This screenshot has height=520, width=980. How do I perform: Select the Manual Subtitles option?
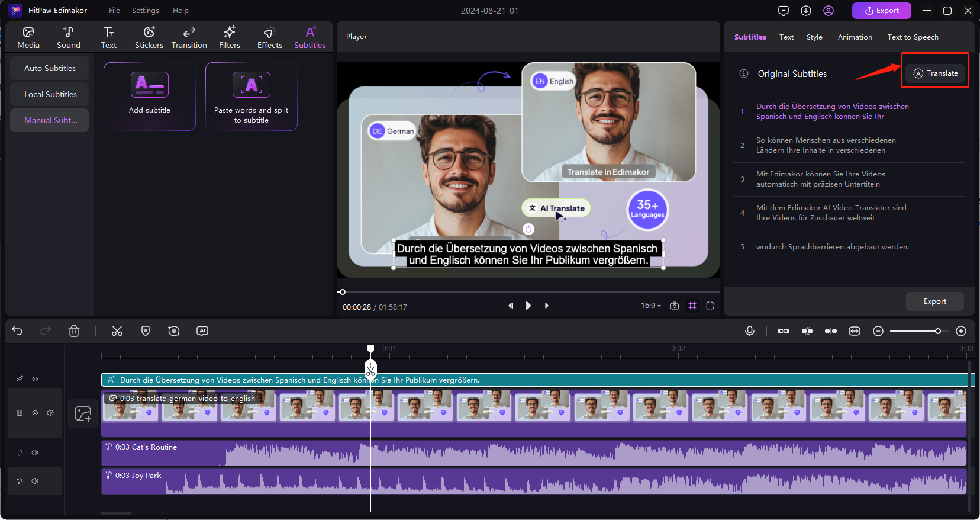click(x=50, y=120)
